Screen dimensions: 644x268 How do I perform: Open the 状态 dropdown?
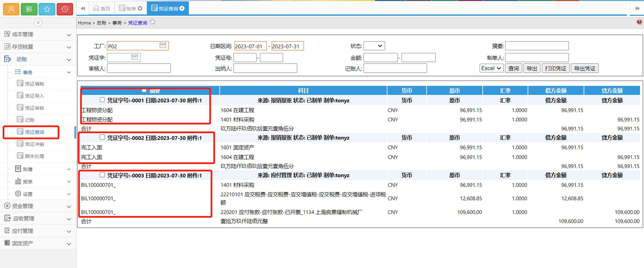pos(374,46)
